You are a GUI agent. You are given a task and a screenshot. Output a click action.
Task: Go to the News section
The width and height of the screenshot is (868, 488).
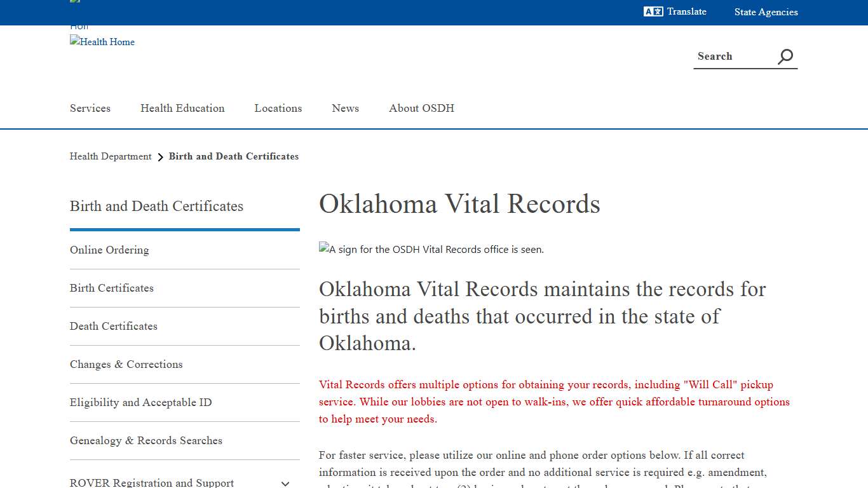345,108
